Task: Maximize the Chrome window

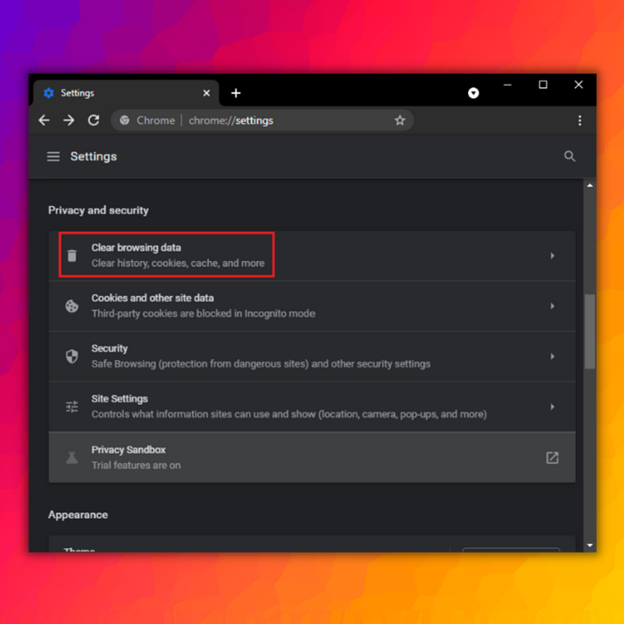Action: tap(543, 85)
